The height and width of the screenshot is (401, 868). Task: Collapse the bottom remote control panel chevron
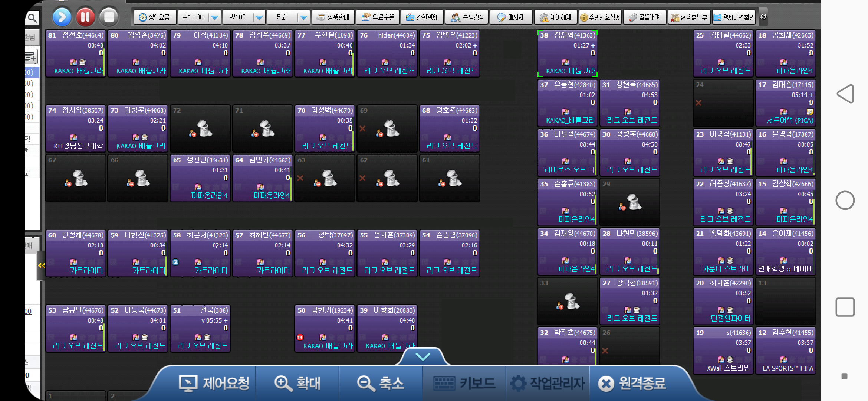[x=423, y=357]
